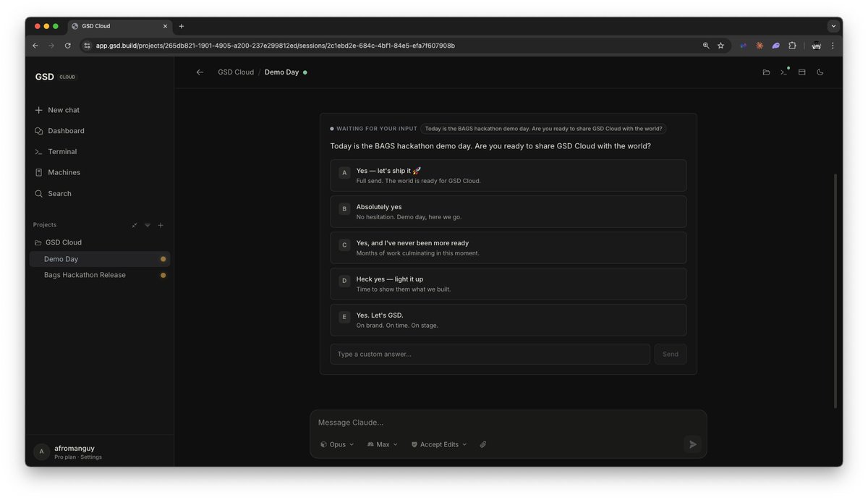Open the orange starburst extension icon
868x500 pixels.
click(x=759, y=46)
